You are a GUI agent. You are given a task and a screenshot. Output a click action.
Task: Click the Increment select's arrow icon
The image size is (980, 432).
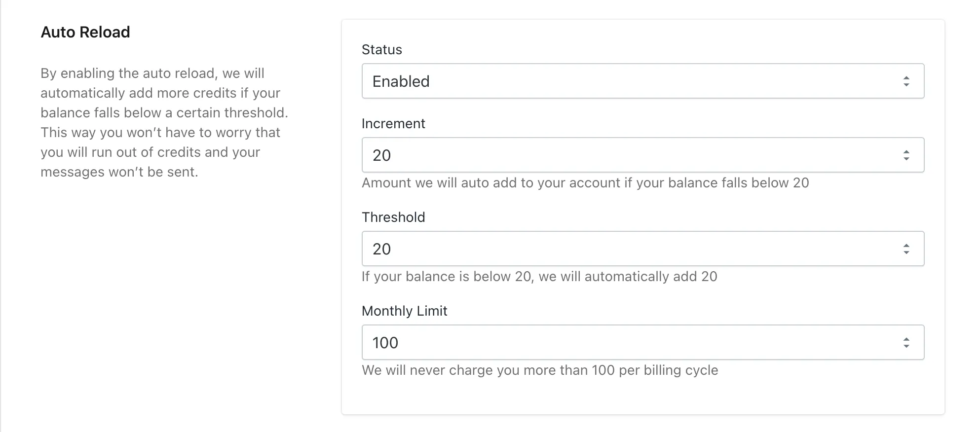(x=906, y=155)
